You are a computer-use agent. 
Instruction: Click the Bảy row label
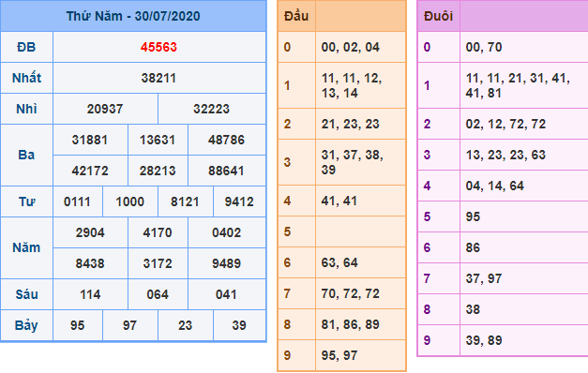[x=26, y=326]
